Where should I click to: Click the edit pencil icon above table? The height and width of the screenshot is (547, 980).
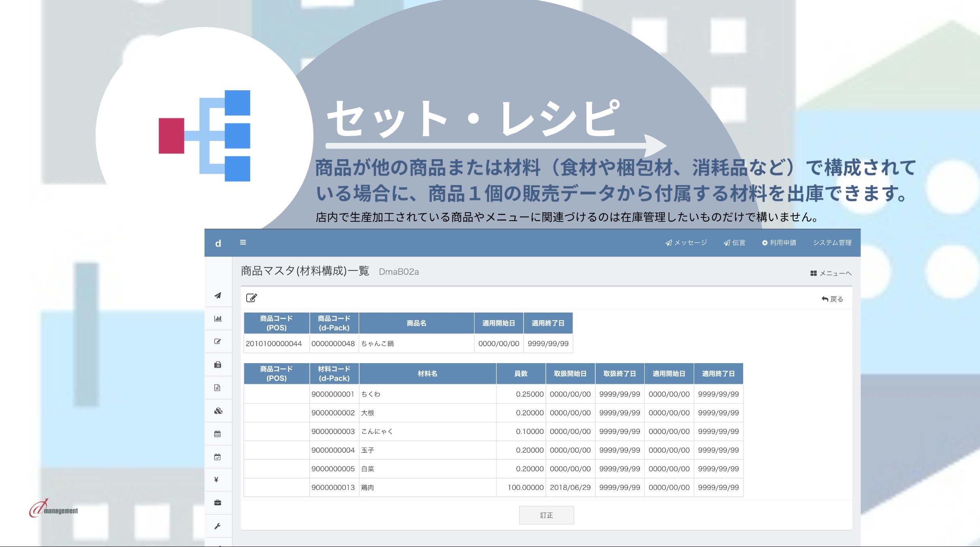(251, 298)
